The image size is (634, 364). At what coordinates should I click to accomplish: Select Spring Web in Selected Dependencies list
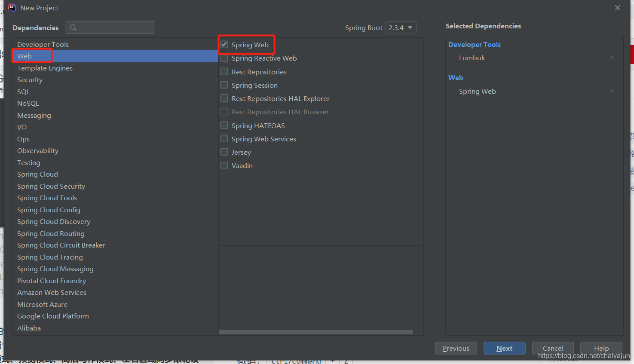click(x=478, y=91)
